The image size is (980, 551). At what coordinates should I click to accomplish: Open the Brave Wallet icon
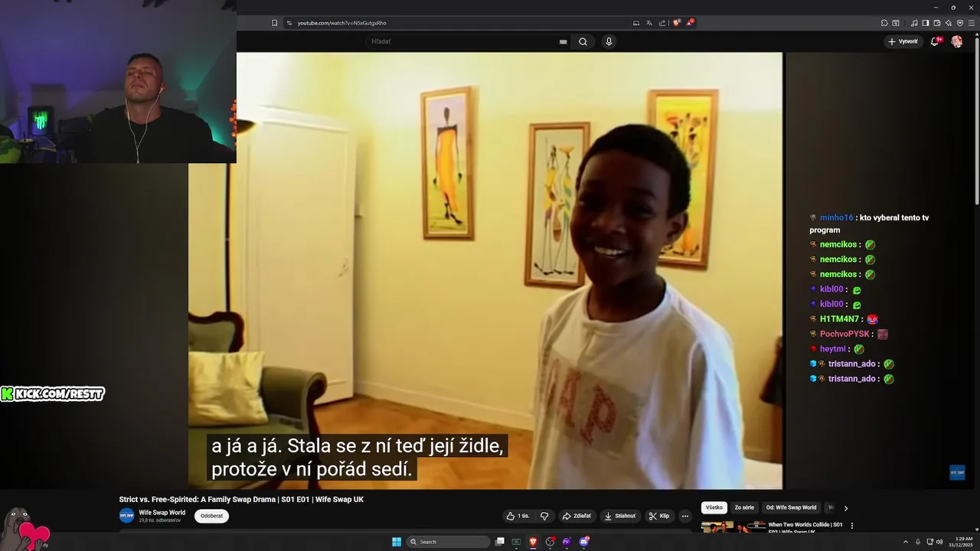[937, 23]
